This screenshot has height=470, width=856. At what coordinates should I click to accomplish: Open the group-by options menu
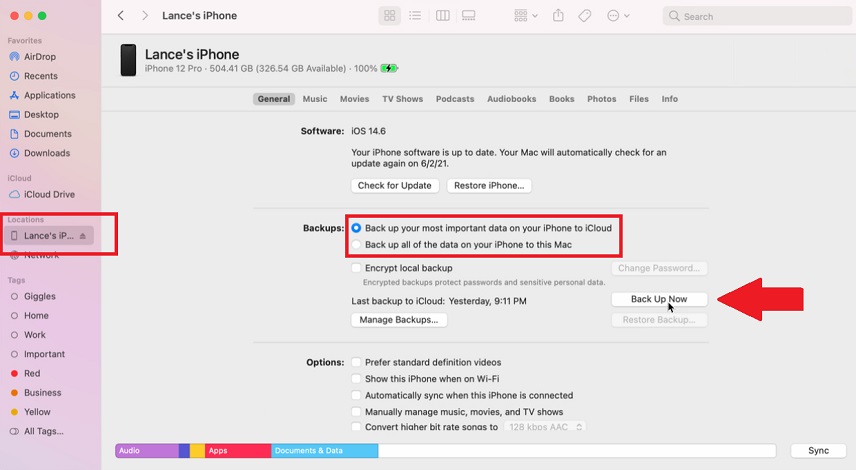coord(525,16)
